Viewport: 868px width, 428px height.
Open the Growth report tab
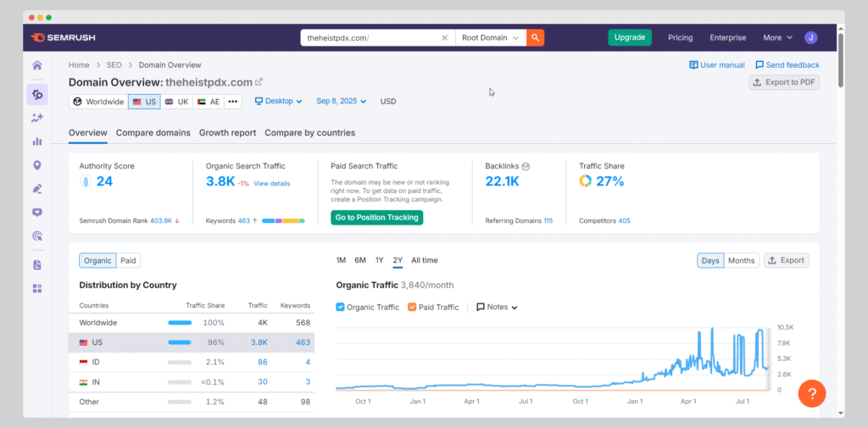pos(227,133)
